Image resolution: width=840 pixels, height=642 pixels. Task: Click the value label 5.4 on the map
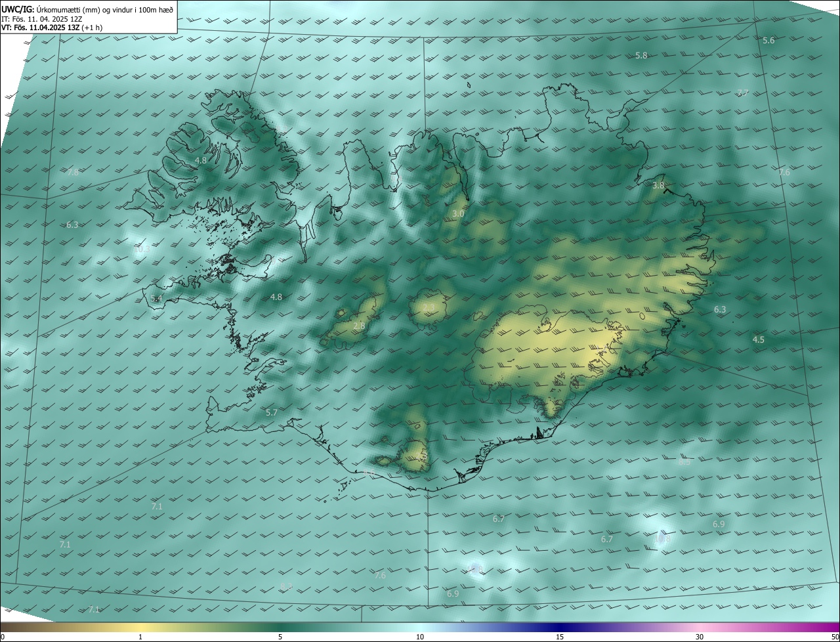156,299
